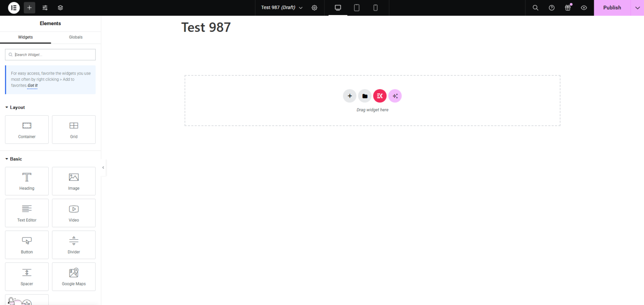Open Site Settings sliders icon
This screenshot has height=305, width=644.
(45, 8)
